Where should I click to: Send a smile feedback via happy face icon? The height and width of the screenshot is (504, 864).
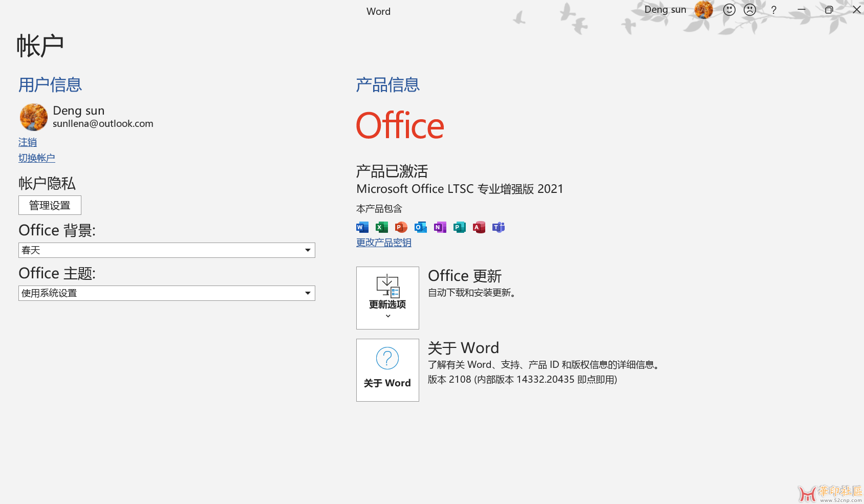click(729, 10)
